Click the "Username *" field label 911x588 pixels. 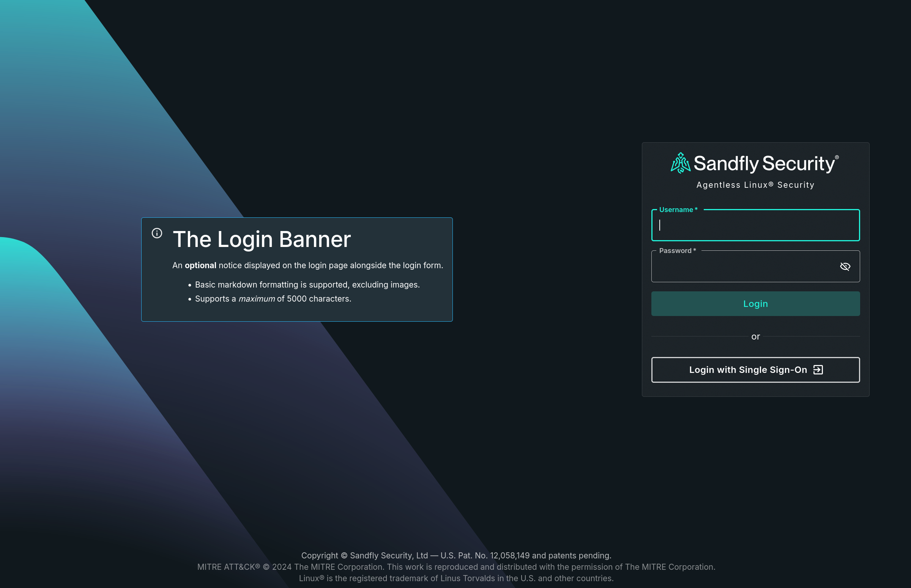click(678, 210)
